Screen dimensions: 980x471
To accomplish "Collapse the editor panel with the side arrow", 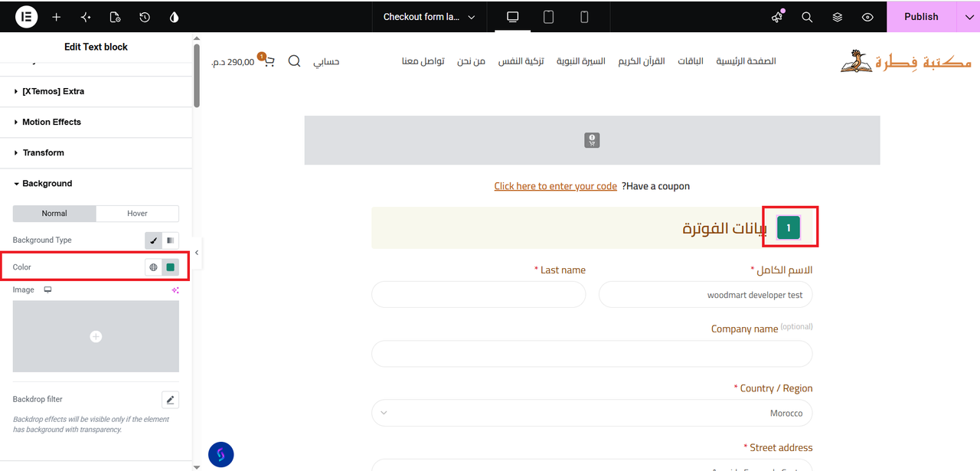I will pos(197,253).
